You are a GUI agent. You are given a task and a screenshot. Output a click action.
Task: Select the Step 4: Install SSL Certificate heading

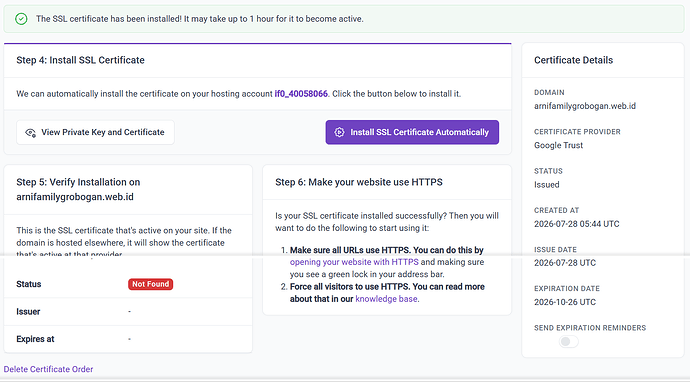tap(81, 60)
